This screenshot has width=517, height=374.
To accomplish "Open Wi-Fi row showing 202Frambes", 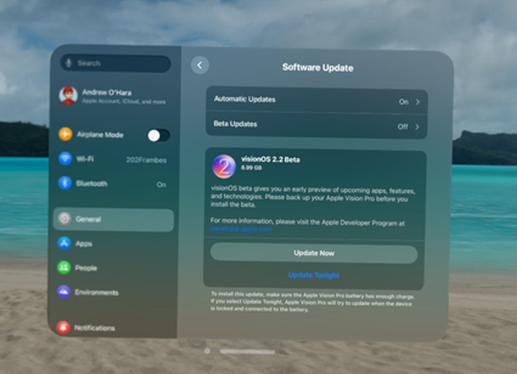I will (113, 159).
